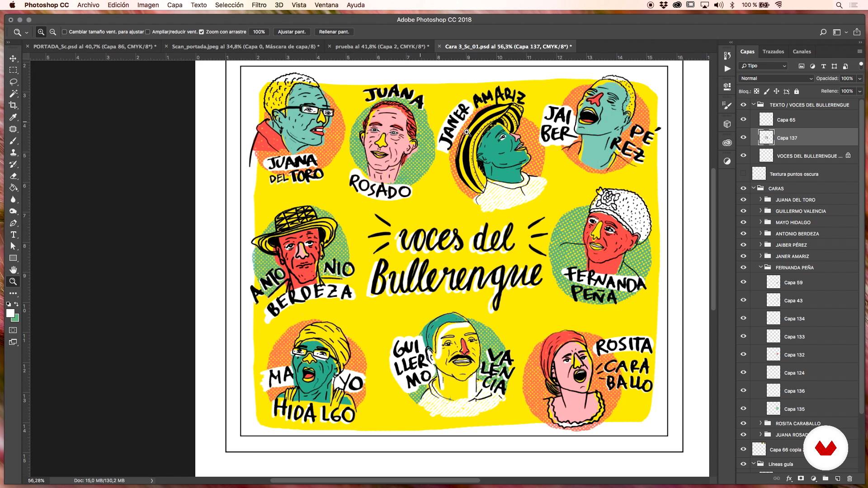Select the Move tool
Screen dimensions: 868x488
(x=13, y=58)
